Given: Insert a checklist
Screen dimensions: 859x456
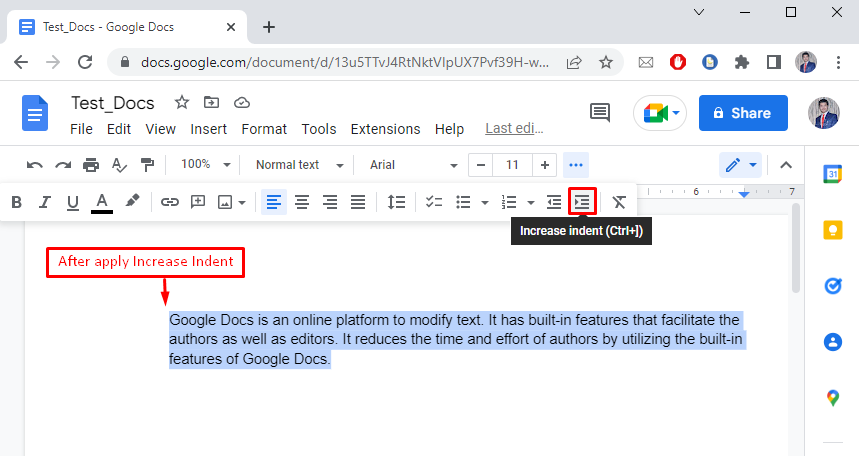Looking at the screenshot, I should point(434,202).
